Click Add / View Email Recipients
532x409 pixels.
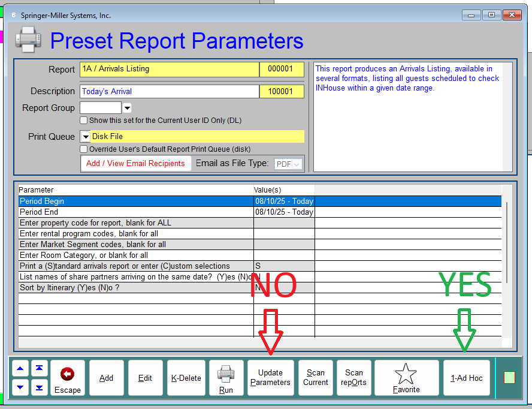pyautogui.click(x=135, y=163)
